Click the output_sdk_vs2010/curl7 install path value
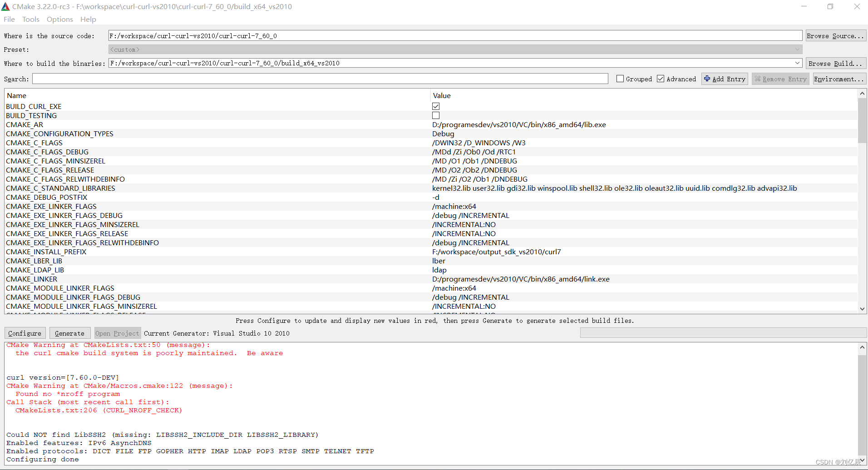The width and height of the screenshot is (868, 470). click(496, 252)
